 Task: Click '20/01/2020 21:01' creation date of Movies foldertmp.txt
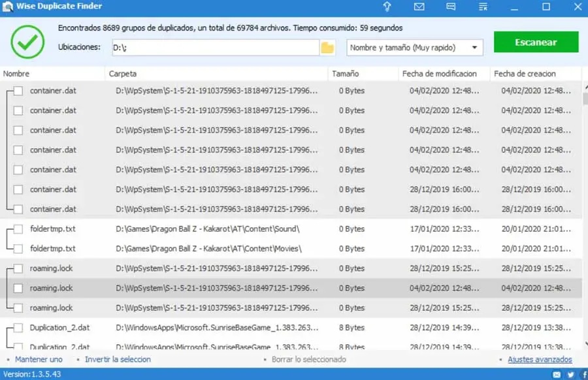click(536, 249)
